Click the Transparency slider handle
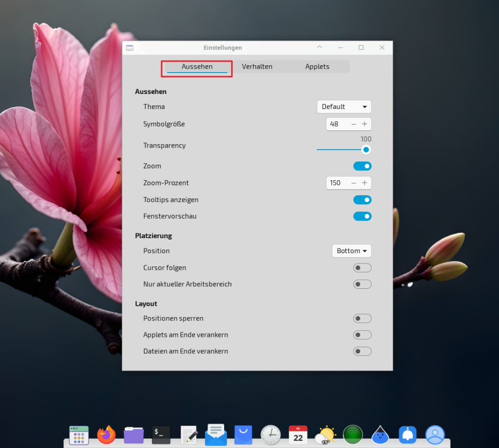 (x=365, y=149)
